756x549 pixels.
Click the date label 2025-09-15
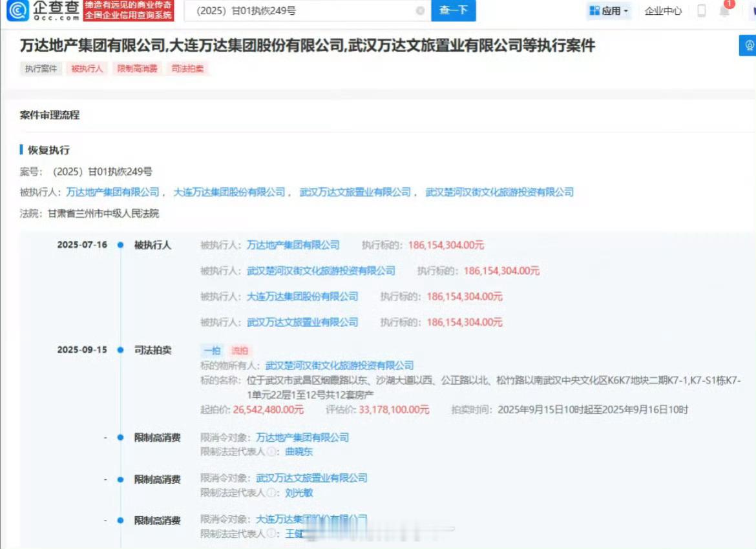[82, 349]
